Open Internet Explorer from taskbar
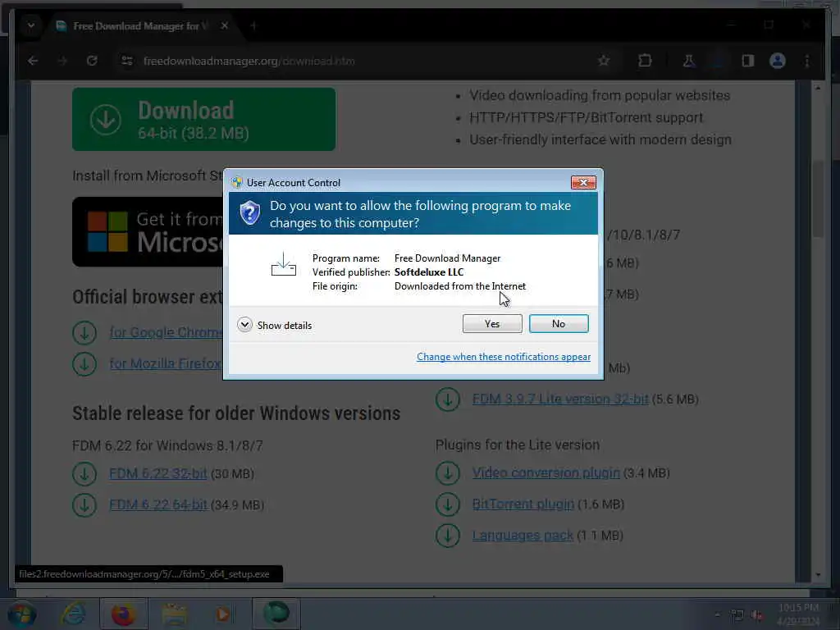The height and width of the screenshot is (630, 840). point(73,614)
